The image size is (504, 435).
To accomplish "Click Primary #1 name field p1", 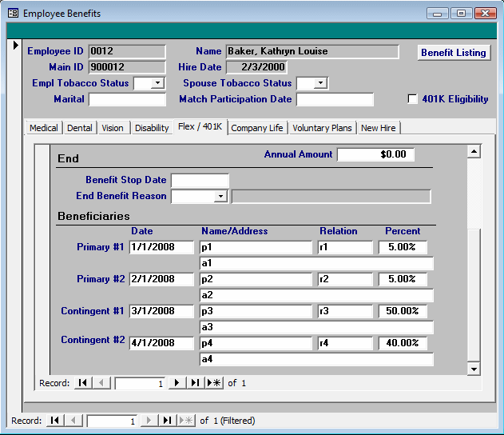I will click(256, 247).
